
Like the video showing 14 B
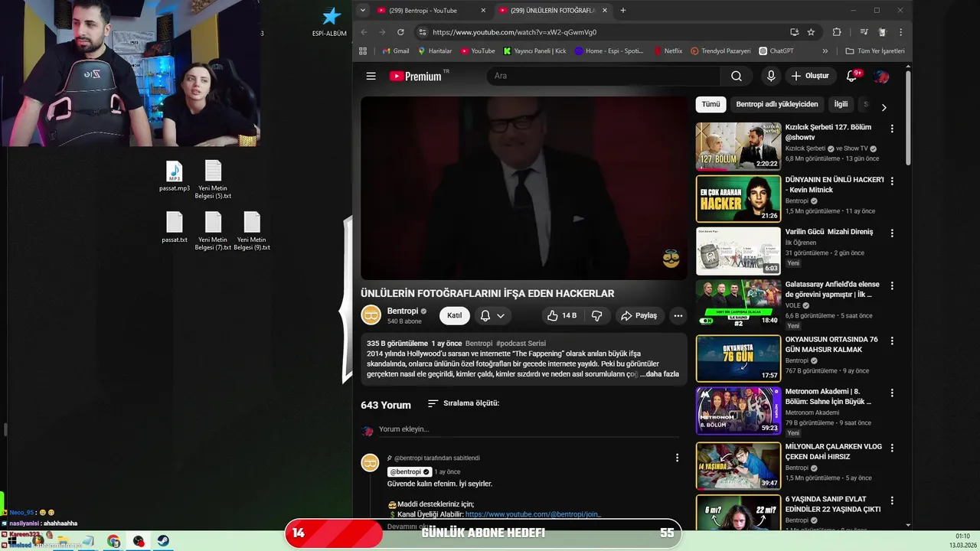[x=562, y=315]
